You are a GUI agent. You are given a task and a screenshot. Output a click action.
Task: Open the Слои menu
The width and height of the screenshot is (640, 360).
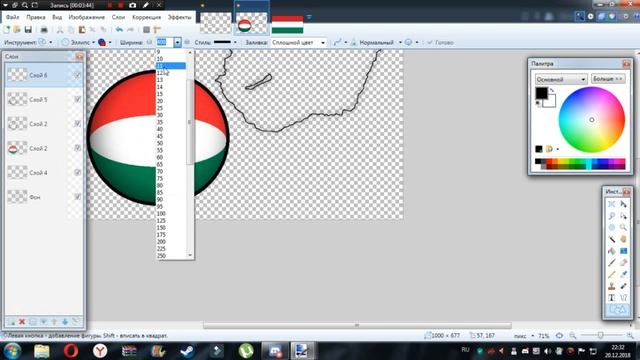click(x=118, y=17)
